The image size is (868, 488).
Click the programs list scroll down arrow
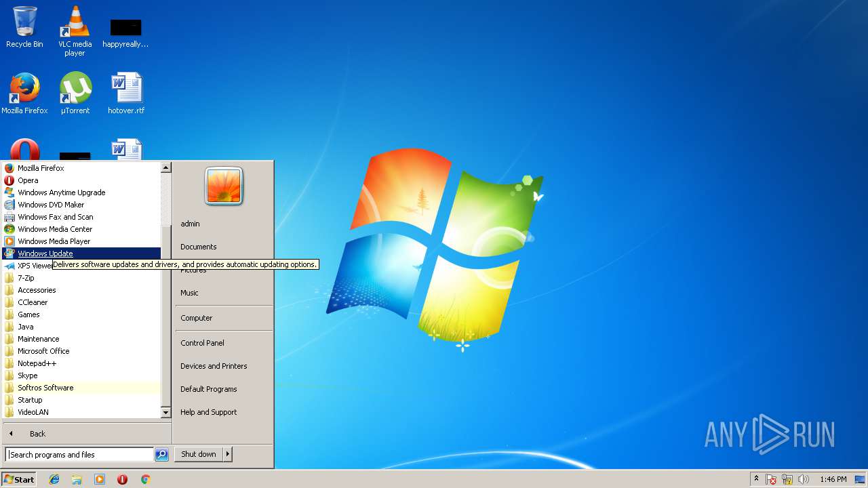(x=166, y=412)
